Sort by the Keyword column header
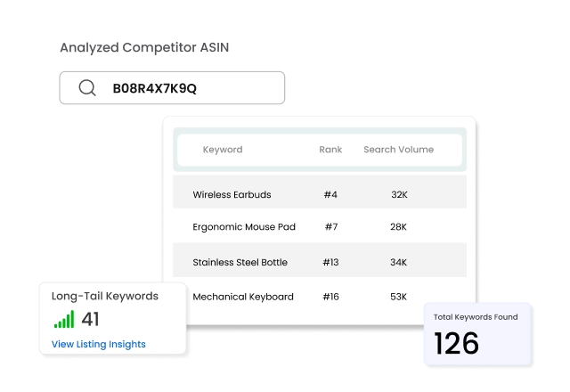570x392 pixels. pyautogui.click(x=223, y=150)
